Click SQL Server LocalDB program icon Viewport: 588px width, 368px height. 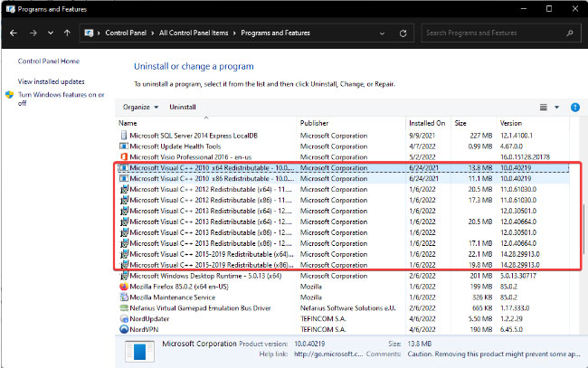(x=124, y=136)
